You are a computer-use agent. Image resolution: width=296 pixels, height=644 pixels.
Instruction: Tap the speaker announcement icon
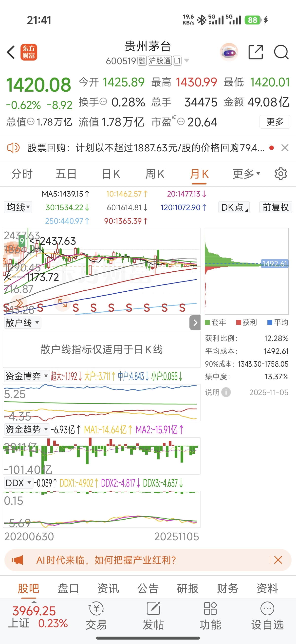13,148
